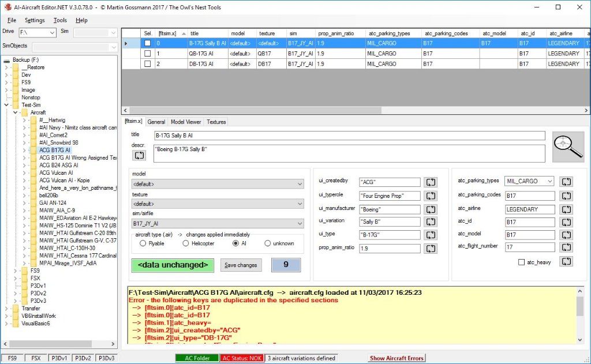
Task: Reset ui_createdby value with its refresh icon
Action: [431, 182]
